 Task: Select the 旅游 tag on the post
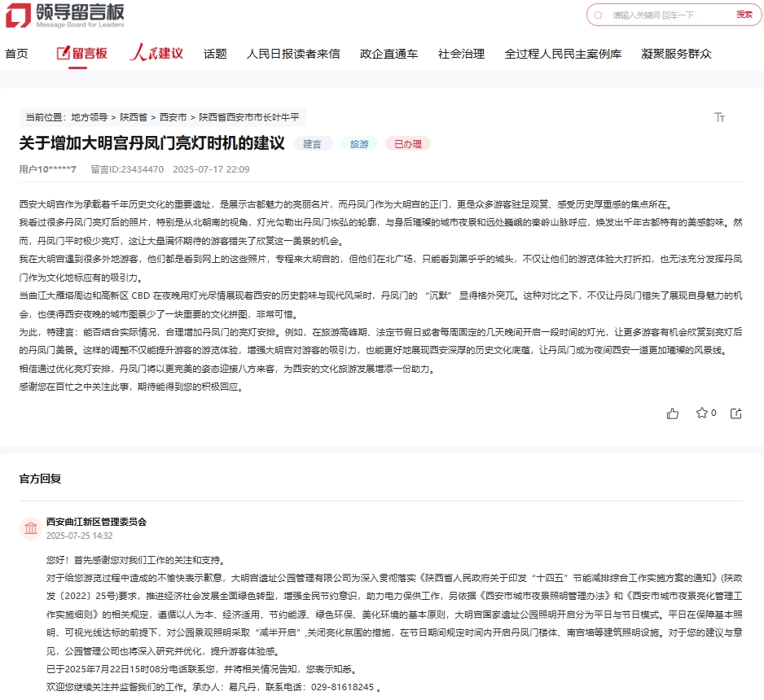point(359,143)
